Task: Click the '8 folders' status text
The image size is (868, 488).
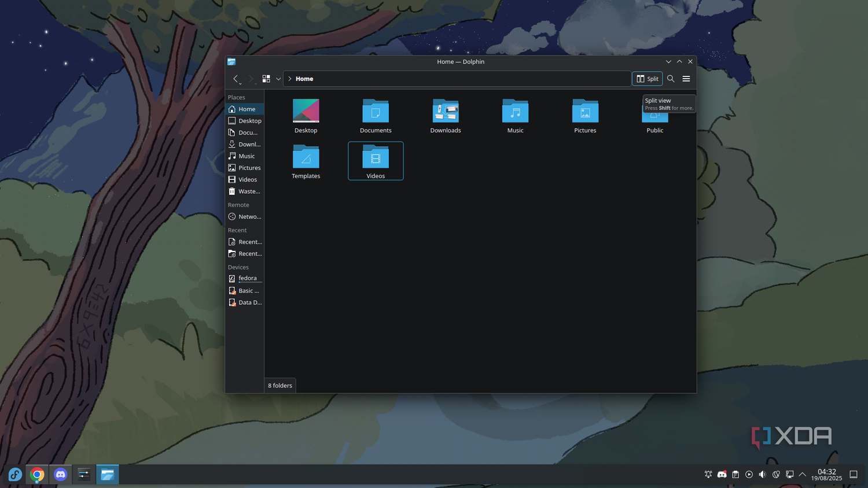Action: [280, 386]
